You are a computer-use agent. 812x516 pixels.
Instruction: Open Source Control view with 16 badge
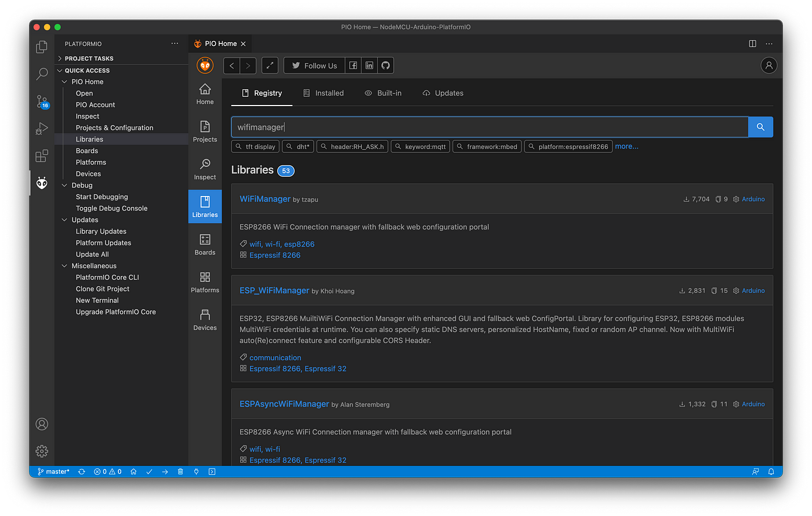[x=42, y=101]
